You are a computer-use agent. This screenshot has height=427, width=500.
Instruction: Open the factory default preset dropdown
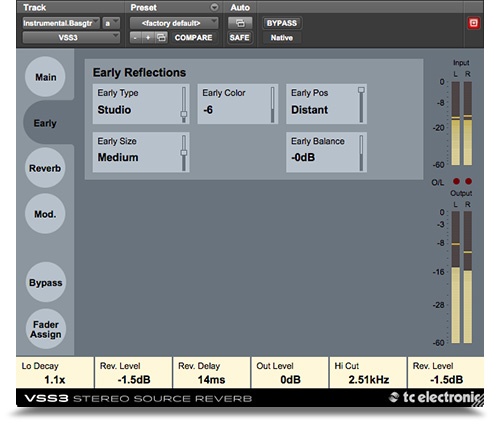click(x=174, y=23)
